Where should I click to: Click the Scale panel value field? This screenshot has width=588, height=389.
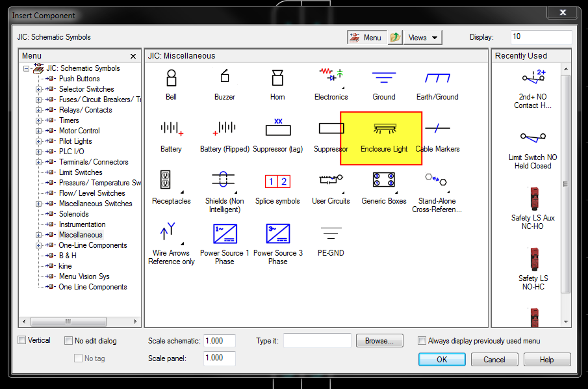coord(220,358)
